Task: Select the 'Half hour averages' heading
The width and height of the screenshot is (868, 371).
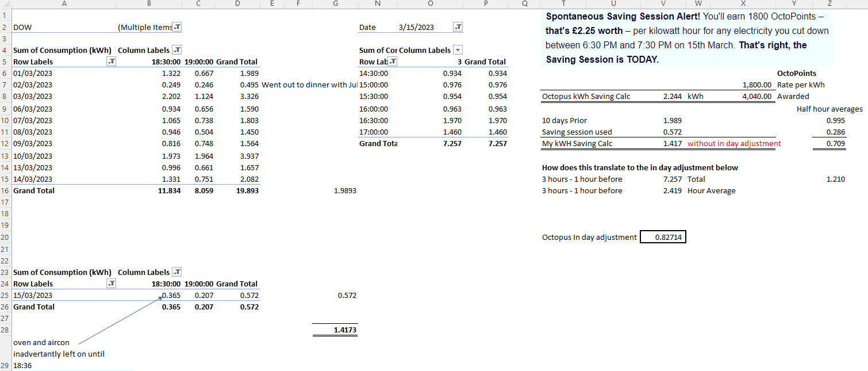Action: pos(829,109)
